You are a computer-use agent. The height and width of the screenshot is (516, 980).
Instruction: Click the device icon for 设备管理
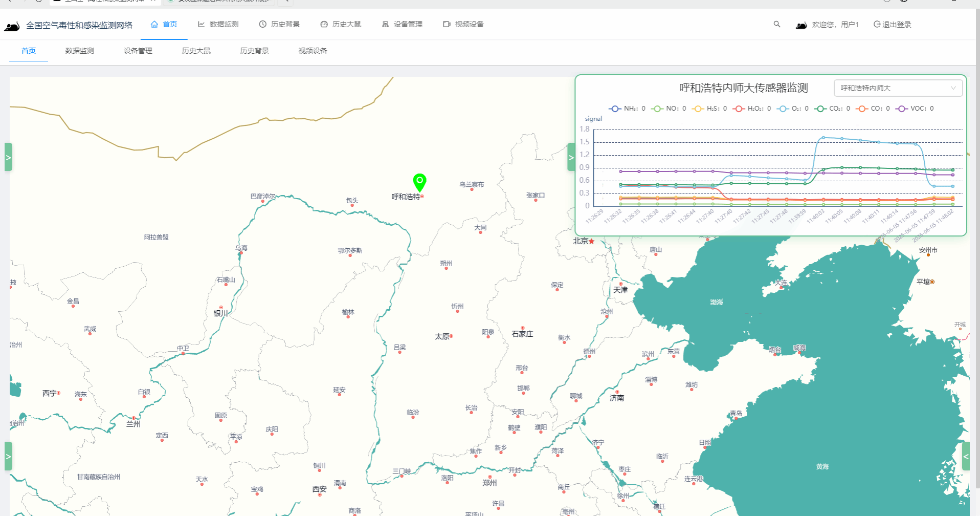tap(386, 24)
